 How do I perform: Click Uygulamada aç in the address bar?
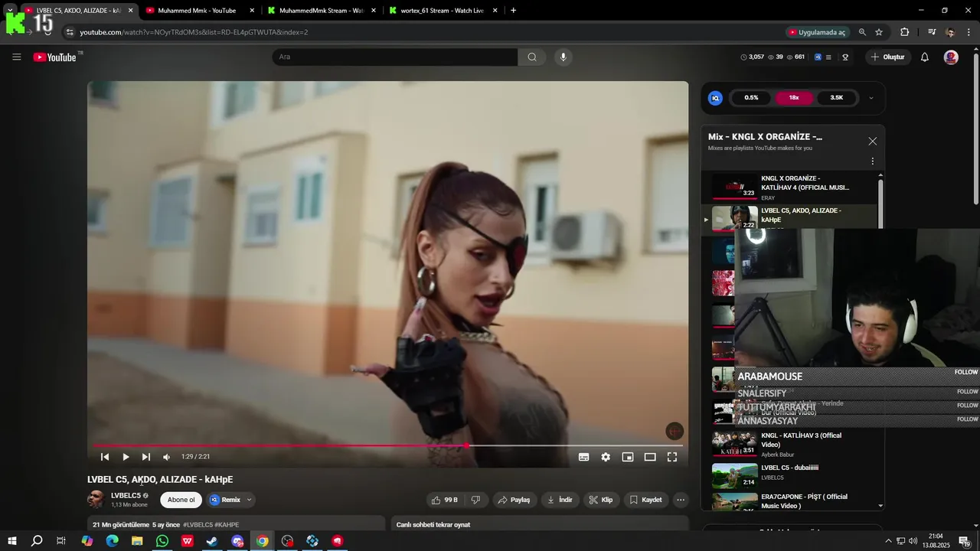pos(817,32)
